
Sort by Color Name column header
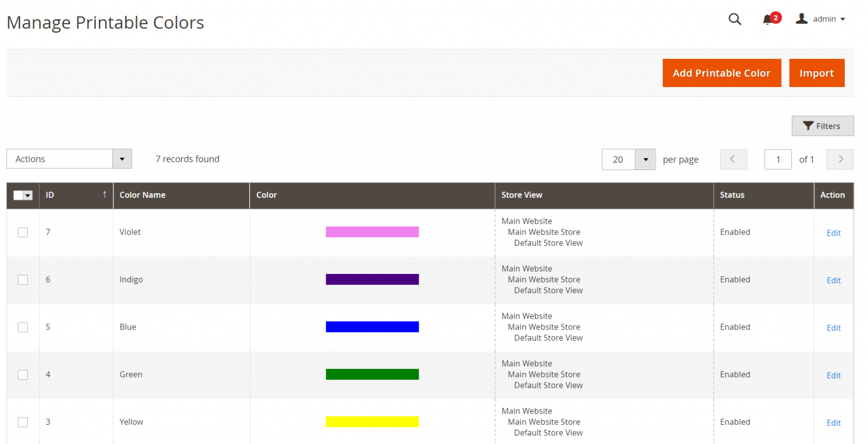[142, 195]
